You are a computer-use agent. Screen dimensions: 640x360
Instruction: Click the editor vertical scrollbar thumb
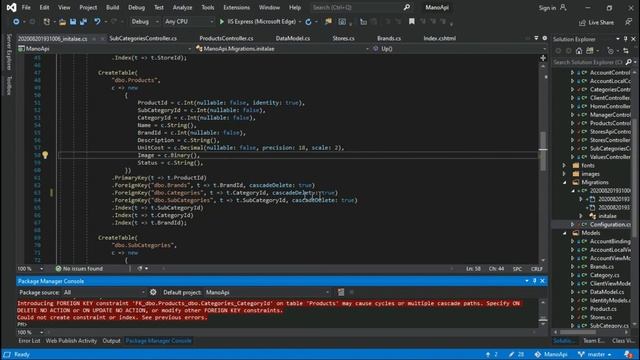(x=543, y=150)
